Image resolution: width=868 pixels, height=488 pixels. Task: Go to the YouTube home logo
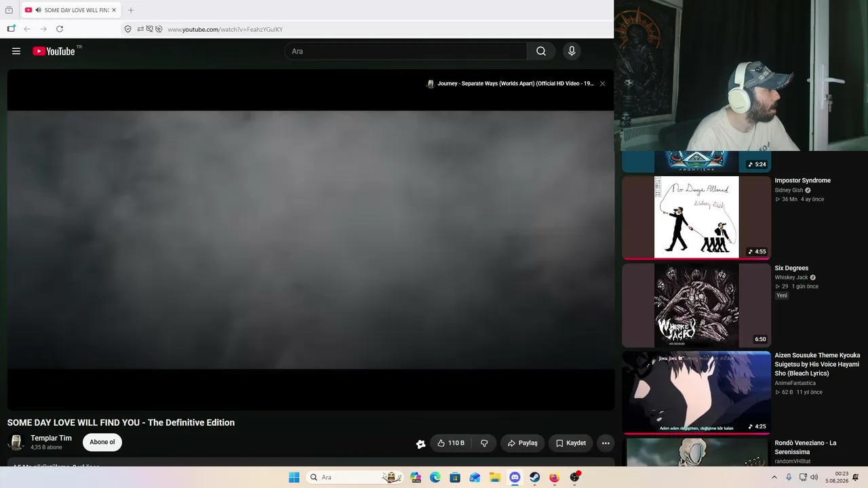(x=54, y=51)
